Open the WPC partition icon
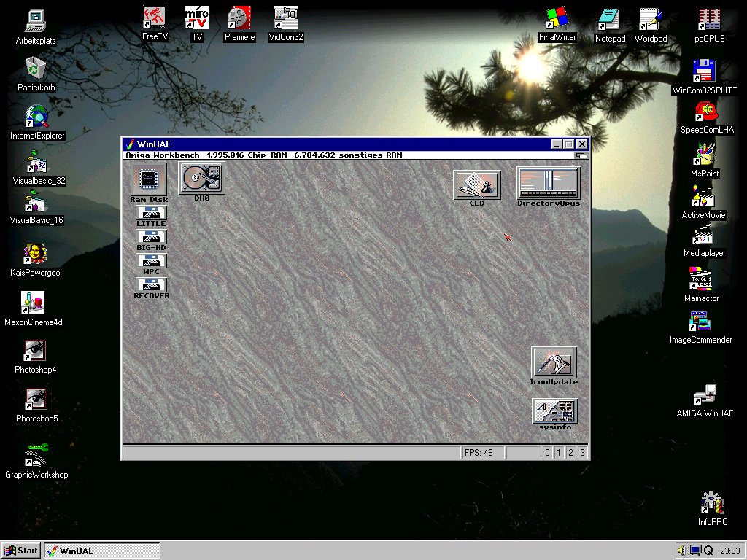 [151, 261]
